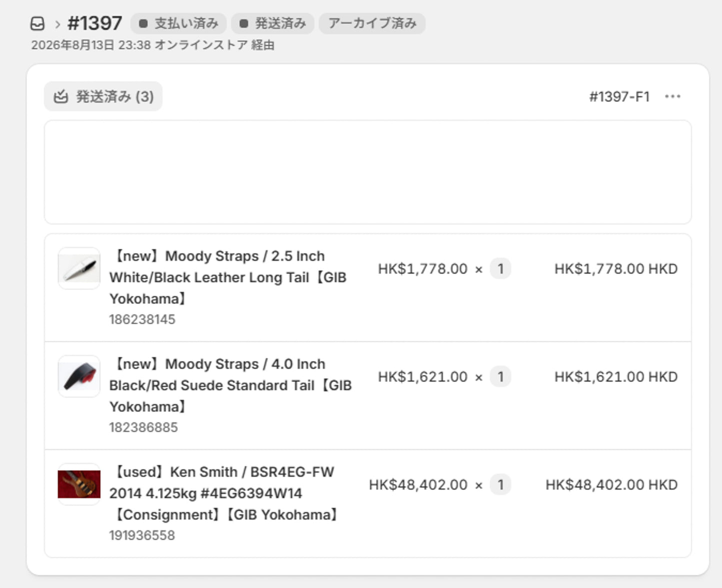Click the アーカイブ済み archived badge

[372, 23]
